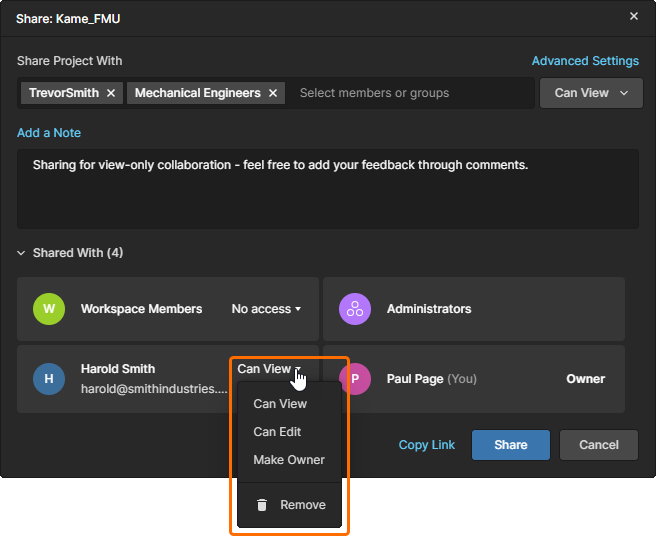The width and height of the screenshot is (656, 536).
Task: Remove the TrevorSmith tag with its X
Action: (111, 93)
